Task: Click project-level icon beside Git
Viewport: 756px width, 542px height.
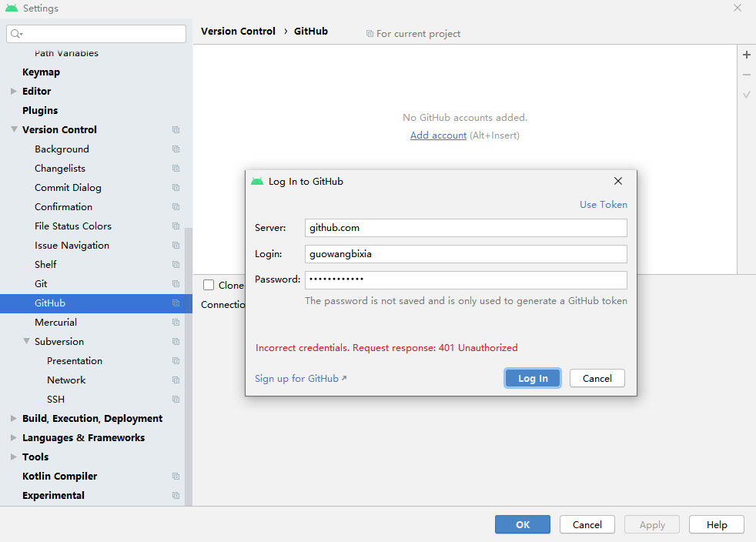Action: point(176,284)
